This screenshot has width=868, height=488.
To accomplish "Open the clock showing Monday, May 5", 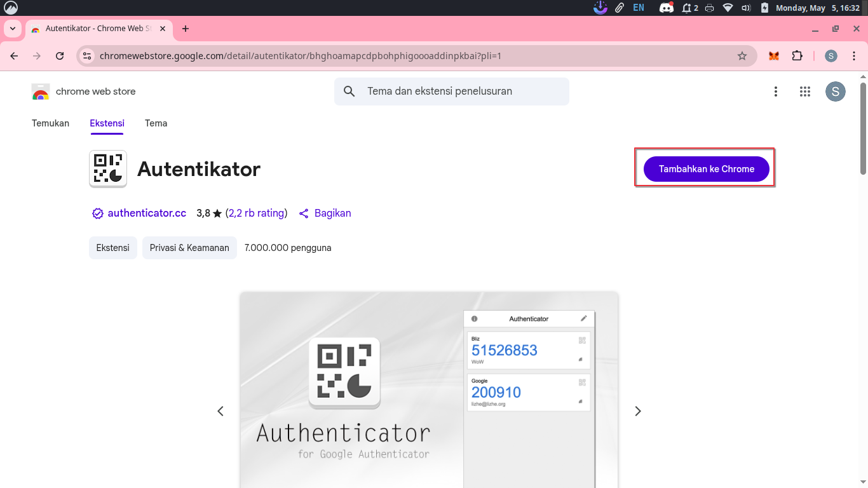I will [817, 8].
